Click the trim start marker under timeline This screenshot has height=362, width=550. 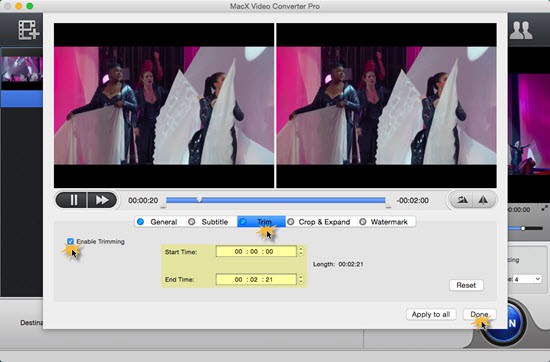click(163, 206)
